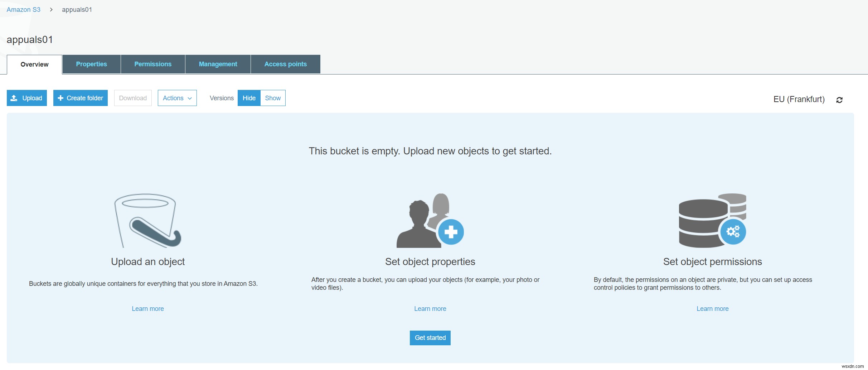Click the refresh icon near EU (Frankfurt)
868x370 pixels.
839,99
